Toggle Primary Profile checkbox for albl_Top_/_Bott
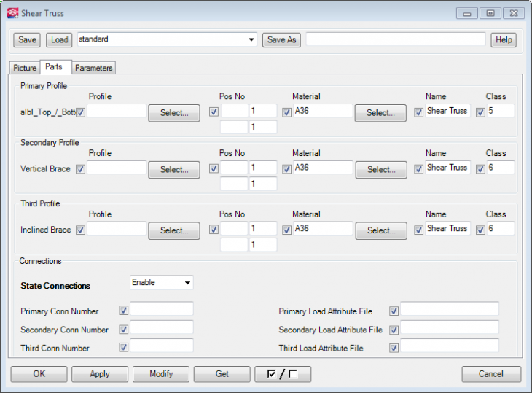The height and width of the screenshot is (393, 532). click(x=81, y=112)
